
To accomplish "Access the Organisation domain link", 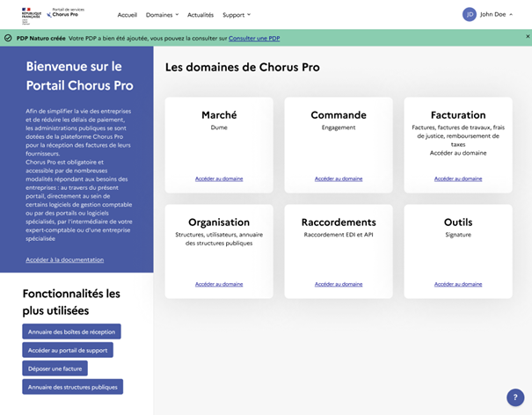I will coord(219,284).
